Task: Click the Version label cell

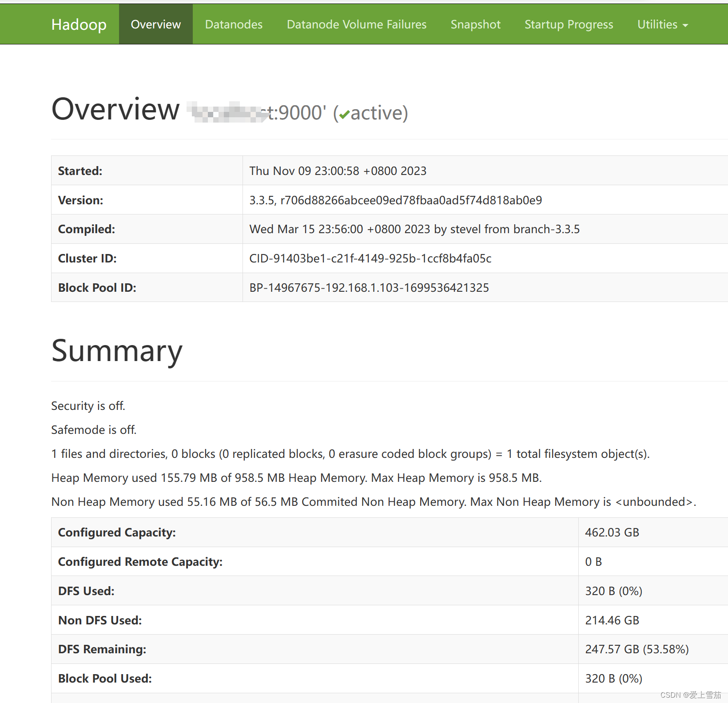Action: click(147, 200)
